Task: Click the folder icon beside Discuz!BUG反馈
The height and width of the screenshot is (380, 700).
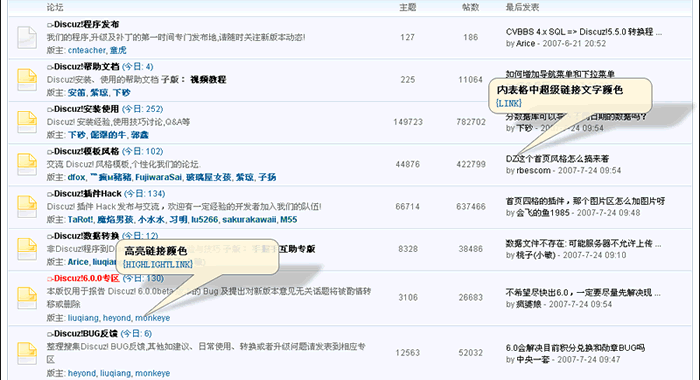Action: pyautogui.click(x=27, y=353)
